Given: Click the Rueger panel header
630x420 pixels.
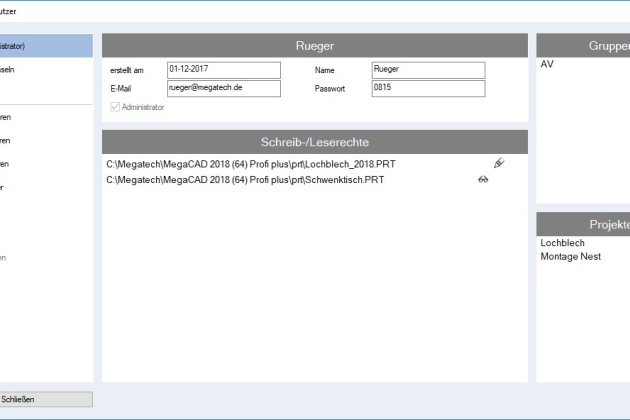Looking at the screenshot, I should click(314, 45).
